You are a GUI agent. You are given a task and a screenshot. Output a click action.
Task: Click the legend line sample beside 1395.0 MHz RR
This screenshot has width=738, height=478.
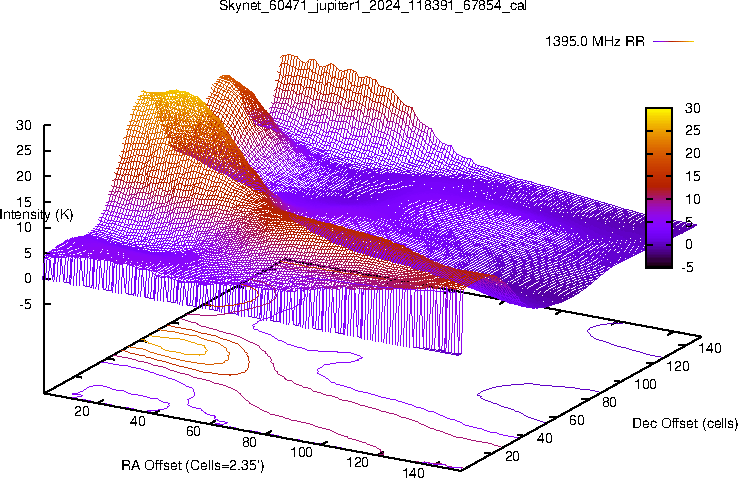tap(674, 41)
